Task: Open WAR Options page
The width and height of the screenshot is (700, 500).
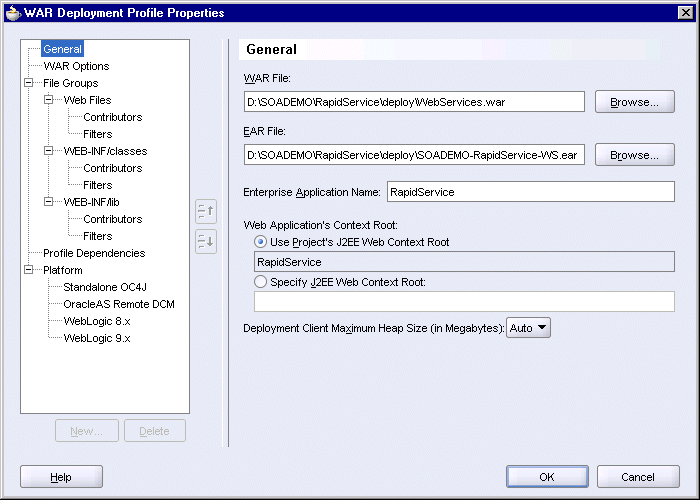Action: coord(76,66)
